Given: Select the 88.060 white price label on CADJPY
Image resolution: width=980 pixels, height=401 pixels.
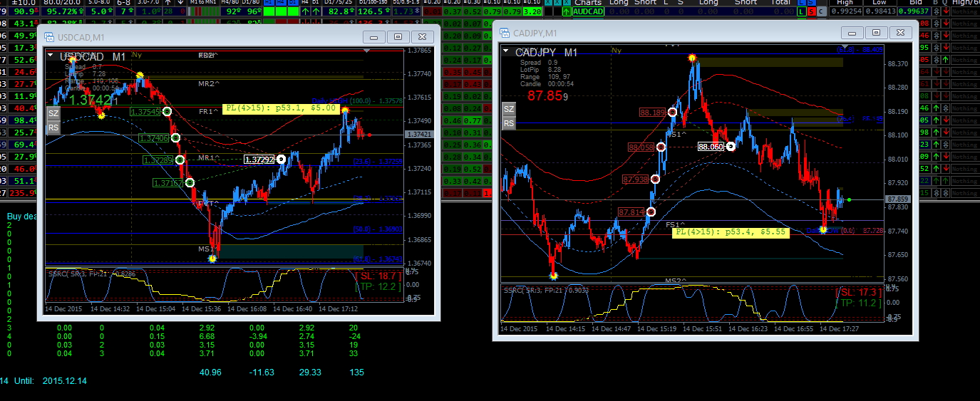Looking at the screenshot, I should [x=711, y=147].
